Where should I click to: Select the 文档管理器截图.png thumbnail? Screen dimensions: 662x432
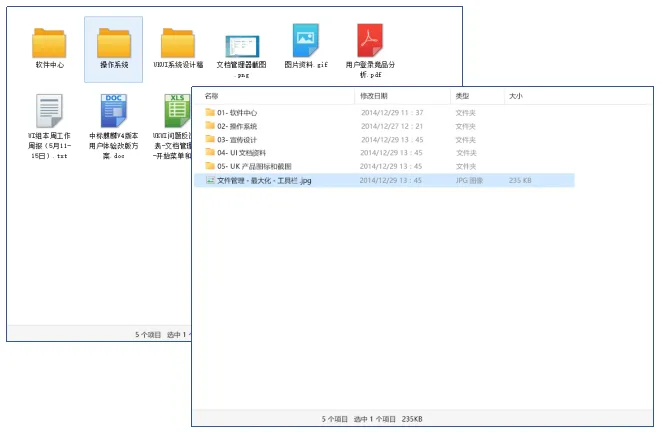pos(242,46)
